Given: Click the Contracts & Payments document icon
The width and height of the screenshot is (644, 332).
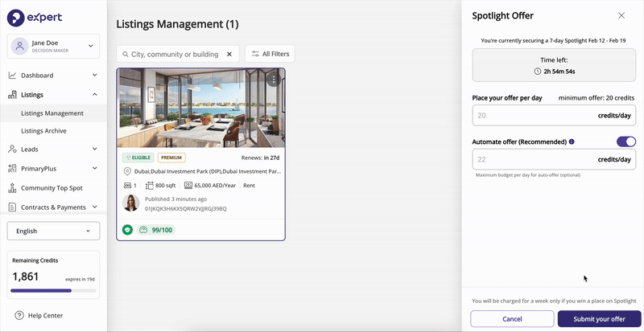Looking at the screenshot, I should (12, 207).
